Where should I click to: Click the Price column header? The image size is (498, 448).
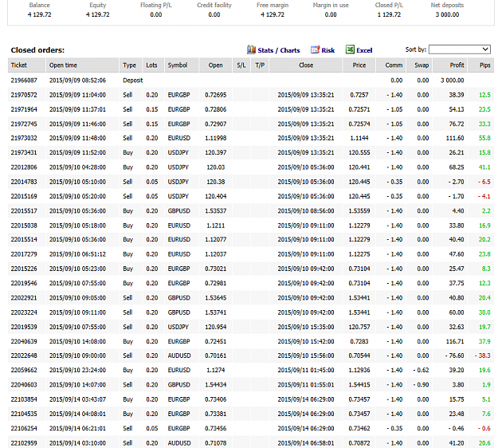tap(359, 65)
